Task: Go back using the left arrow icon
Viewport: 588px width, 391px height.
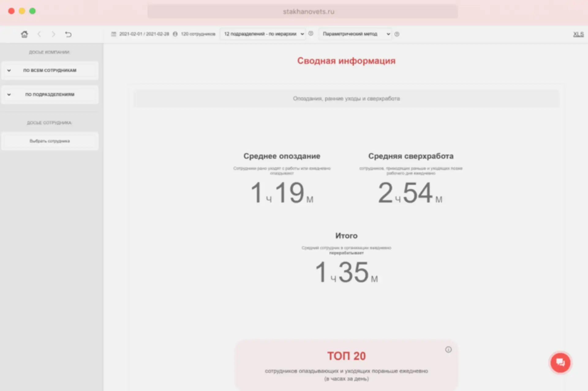Action: tap(39, 34)
